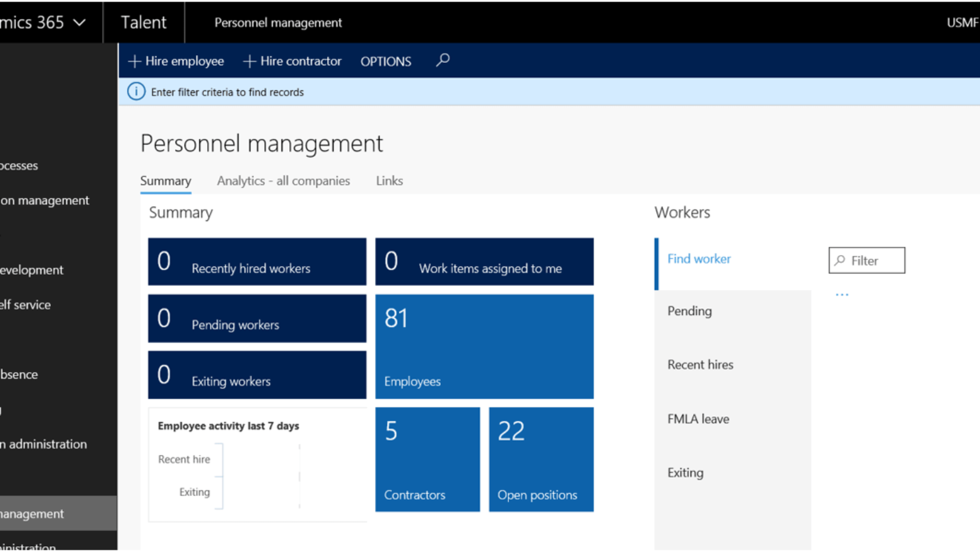Click the plus icon of Hire employee
980x551 pixels.
pos(135,61)
